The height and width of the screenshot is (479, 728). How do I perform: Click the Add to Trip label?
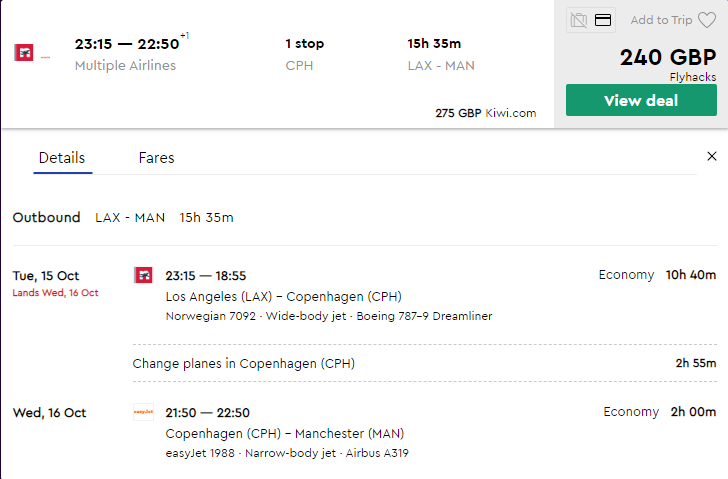tap(661, 20)
